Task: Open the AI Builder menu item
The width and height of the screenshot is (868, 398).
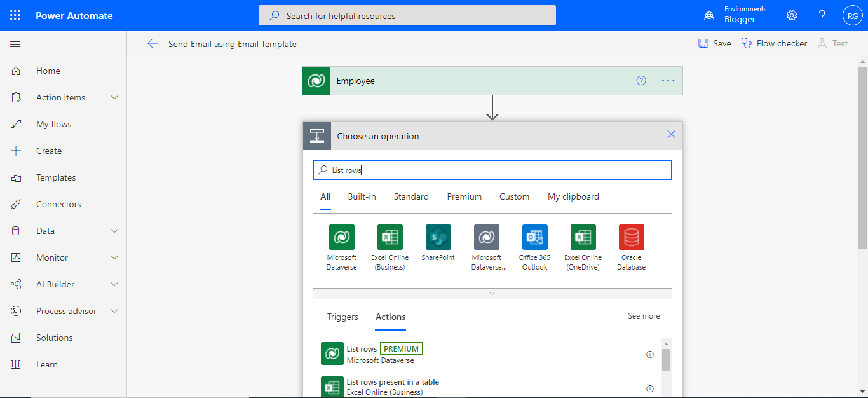Action: [64, 284]
